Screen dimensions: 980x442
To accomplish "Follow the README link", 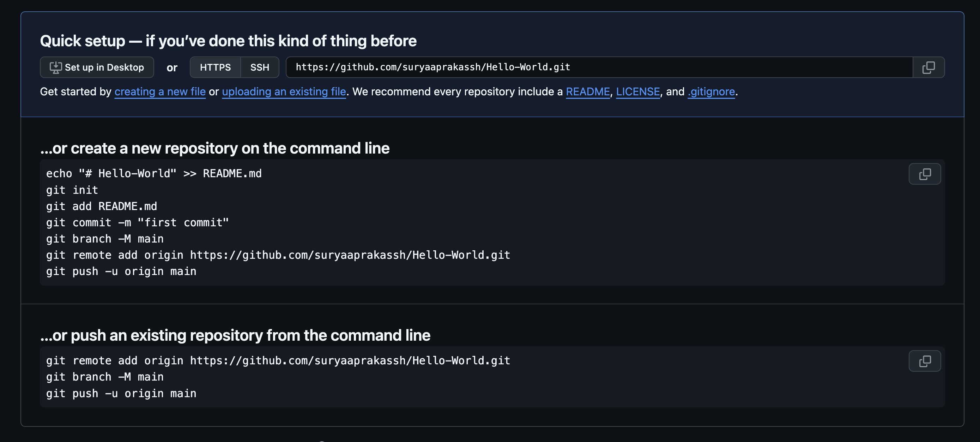I will pyautogui.click(x=588, y=92).
